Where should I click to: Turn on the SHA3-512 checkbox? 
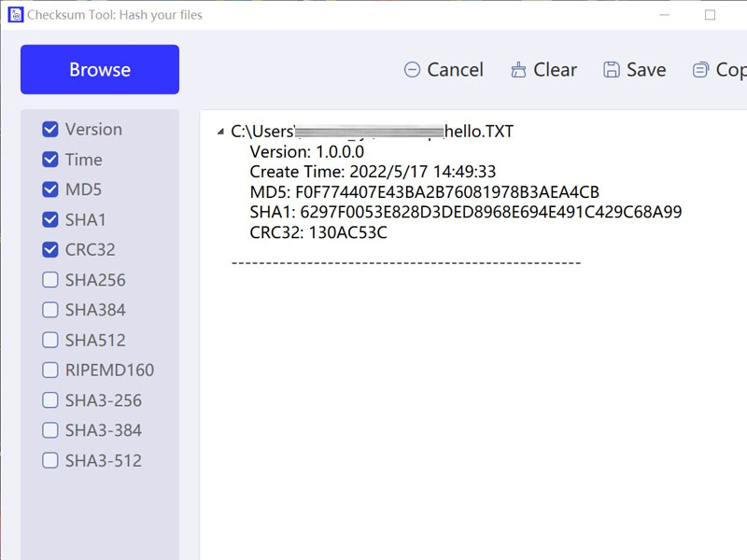coord(50,460)
